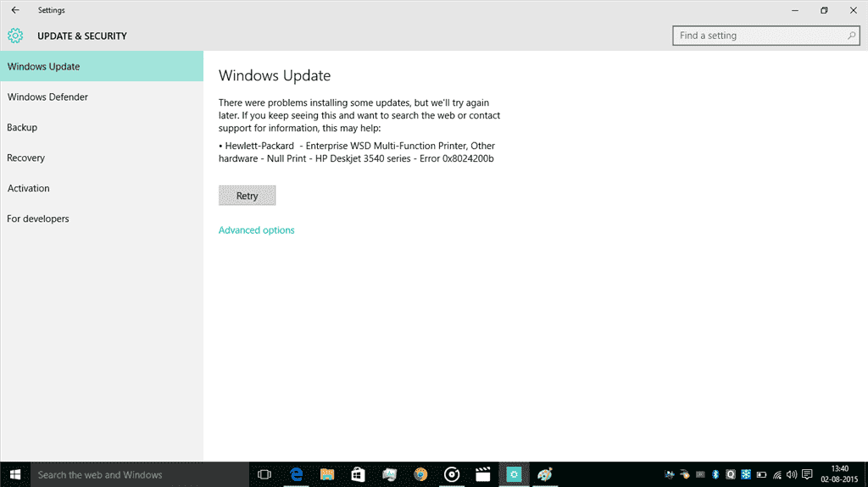Open the Windows Start menu
The height and width of the screenshot is (487, 868).
pos(15,475)
